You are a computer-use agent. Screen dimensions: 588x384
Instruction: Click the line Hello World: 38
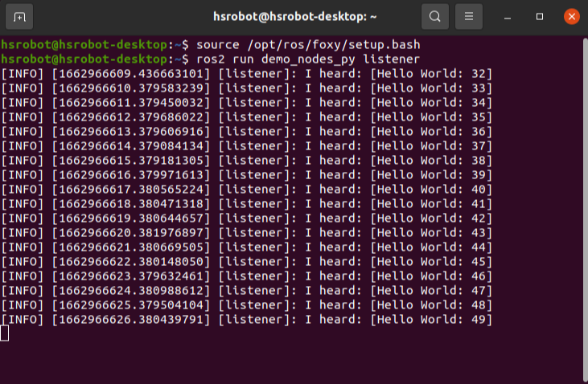[x=246, y=161]
